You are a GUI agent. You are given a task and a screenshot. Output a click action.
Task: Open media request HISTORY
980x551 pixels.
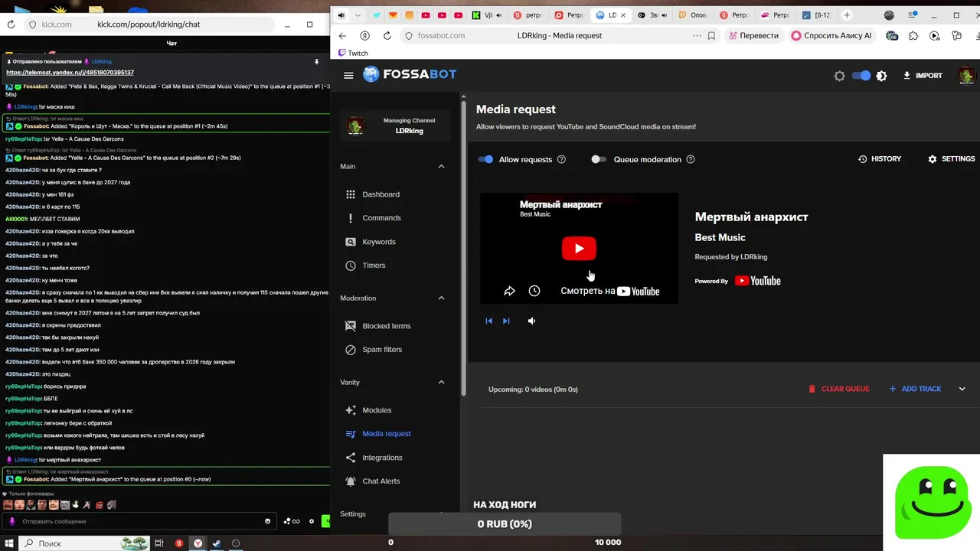tap(880, 159)
